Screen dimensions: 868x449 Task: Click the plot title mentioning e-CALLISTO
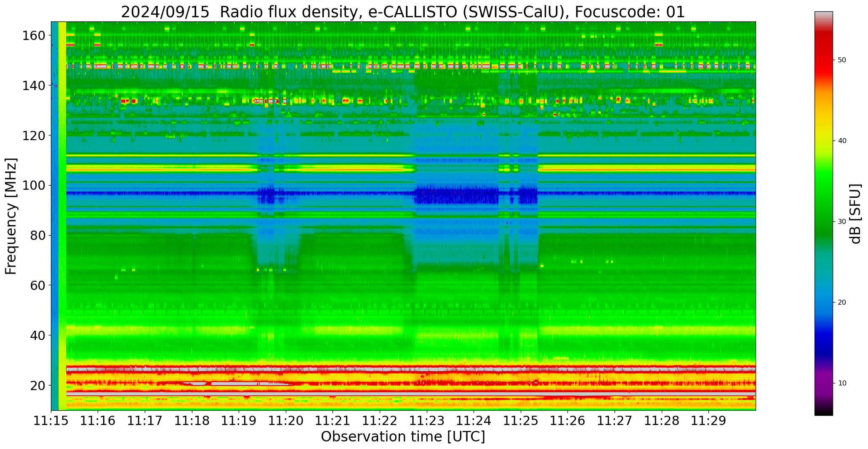(403, 12)
